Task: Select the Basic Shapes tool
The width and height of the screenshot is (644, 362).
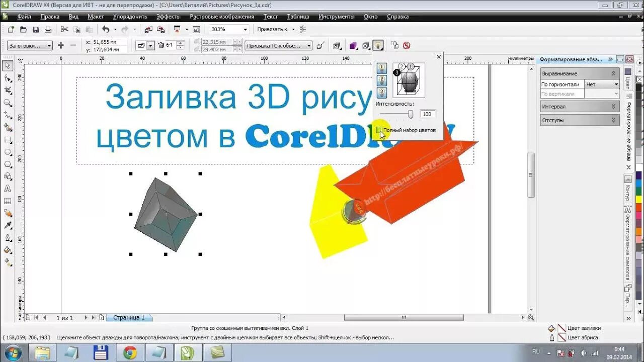Action: [8, 176]
